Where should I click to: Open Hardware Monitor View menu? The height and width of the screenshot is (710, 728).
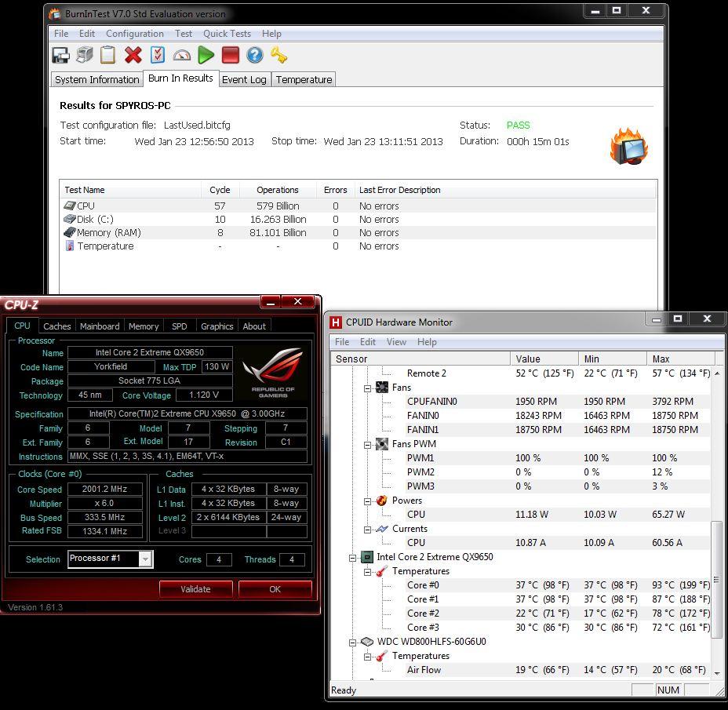[x=396, y=342]
